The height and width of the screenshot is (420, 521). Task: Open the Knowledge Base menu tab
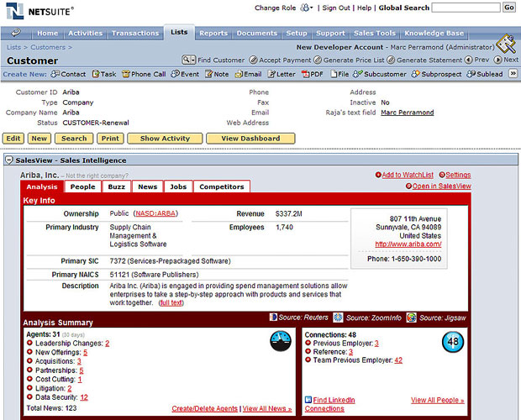434,34
